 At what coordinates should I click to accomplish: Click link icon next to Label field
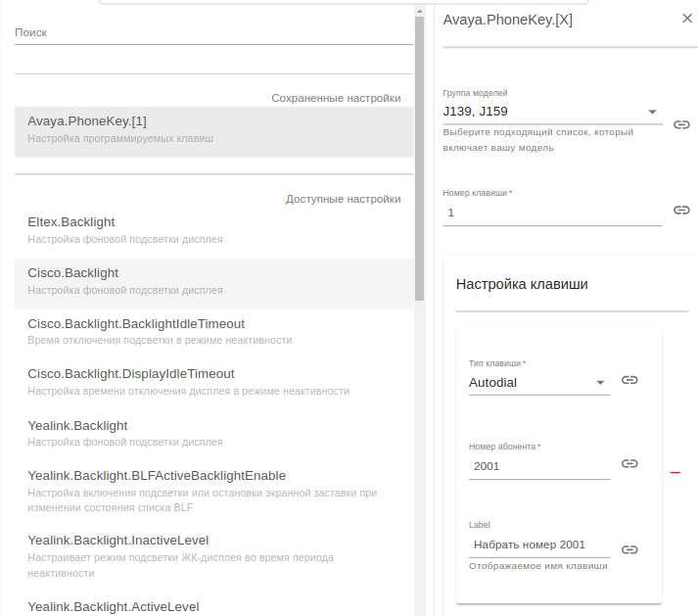pyautogui.click(x=629, y=549)
